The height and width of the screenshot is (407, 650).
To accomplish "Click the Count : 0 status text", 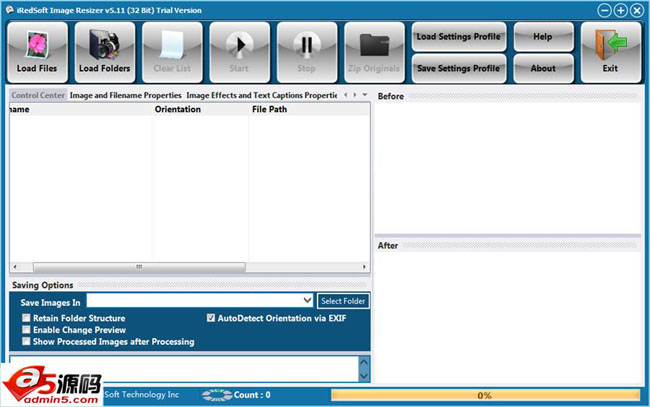I will tap(252, 395).
